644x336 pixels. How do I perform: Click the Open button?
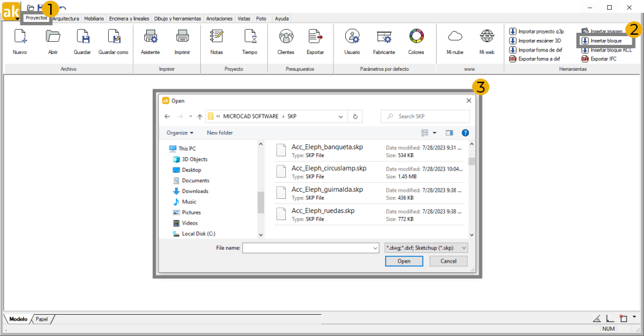[404, 261]
